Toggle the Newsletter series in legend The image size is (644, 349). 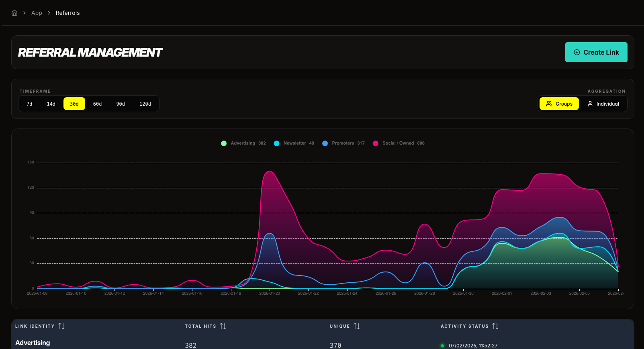click(x=294, y=143)
